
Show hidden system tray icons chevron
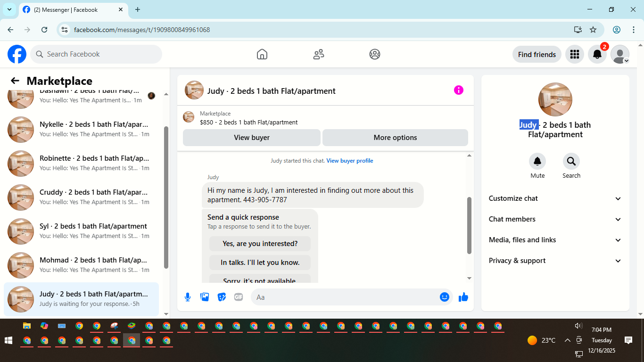(x=567, y=340)
